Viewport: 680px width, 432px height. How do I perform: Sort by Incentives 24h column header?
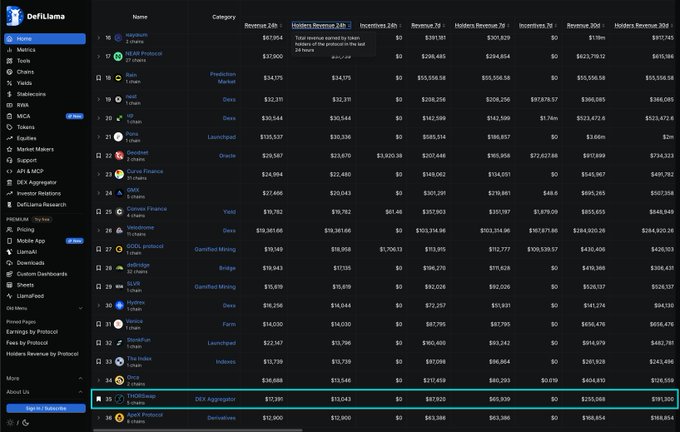[380, 26]
